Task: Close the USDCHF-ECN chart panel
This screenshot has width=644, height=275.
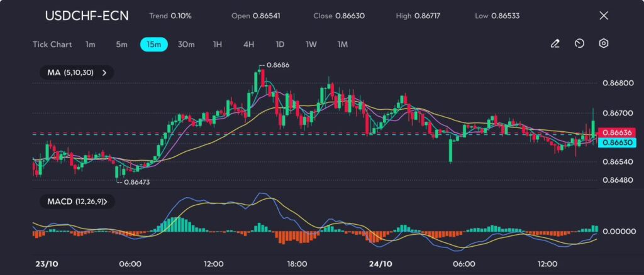Action: (604, 16)
